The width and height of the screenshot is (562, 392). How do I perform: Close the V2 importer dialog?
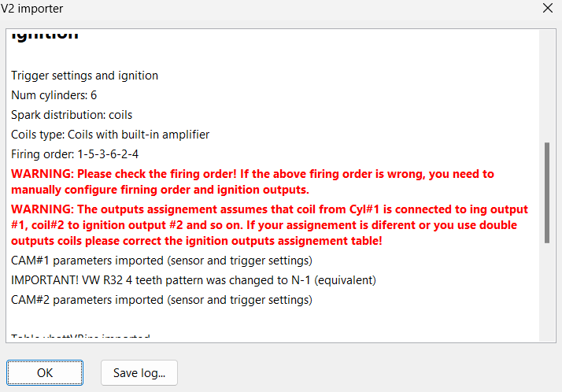548,8
